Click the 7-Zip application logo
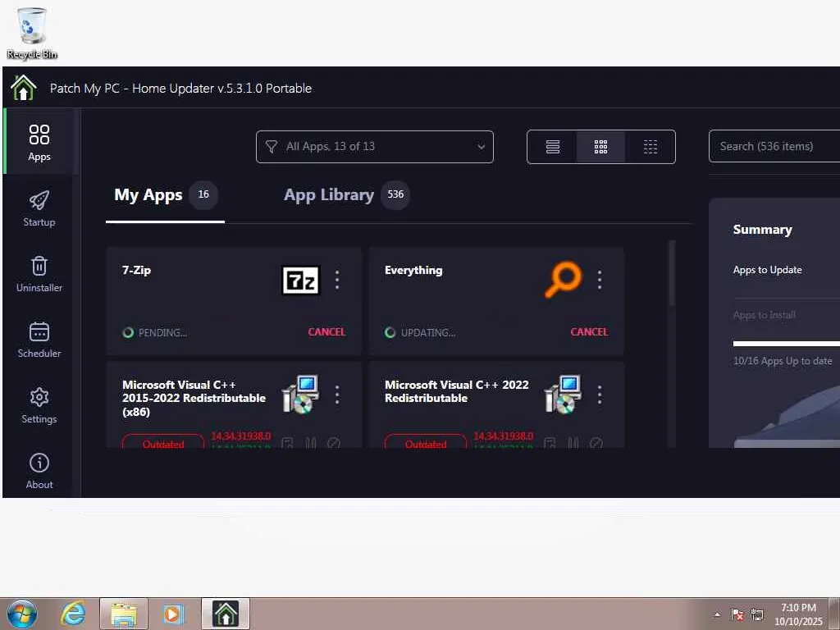This screenshot has height=630, width=840. click(300, 281)
